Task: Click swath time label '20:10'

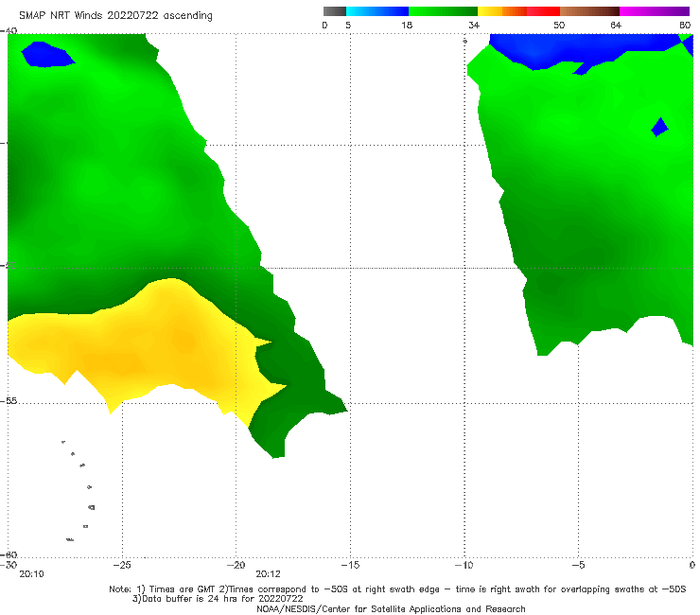Action: 31,574
